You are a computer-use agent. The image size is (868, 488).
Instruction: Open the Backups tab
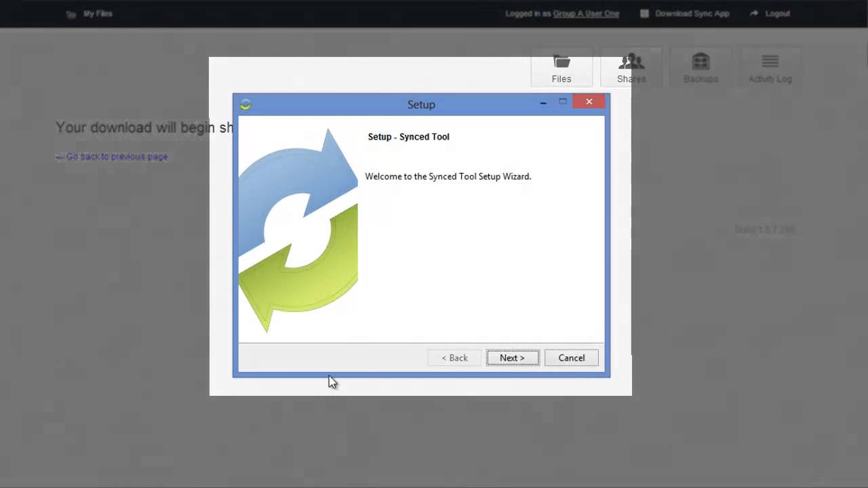click(x=701, y=68)
